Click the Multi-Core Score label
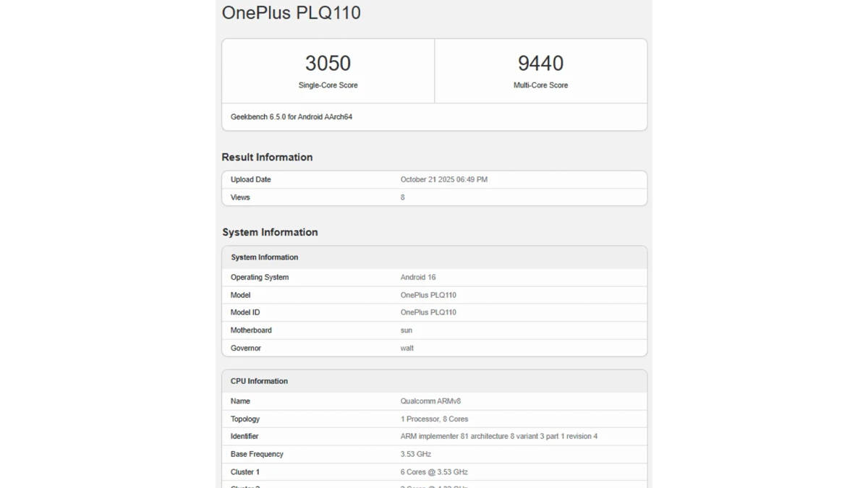 coord(540,85)
